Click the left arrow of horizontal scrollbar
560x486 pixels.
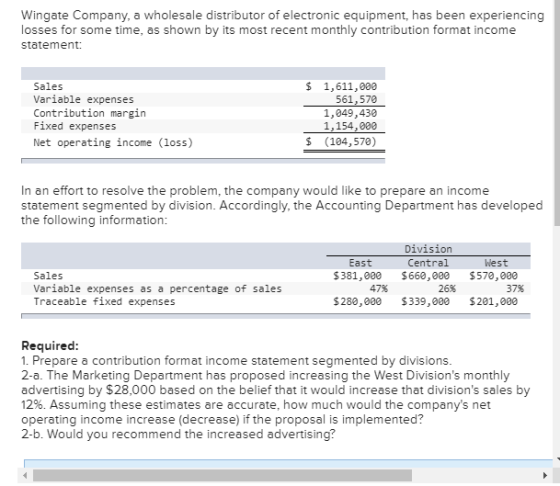[25, 475]
